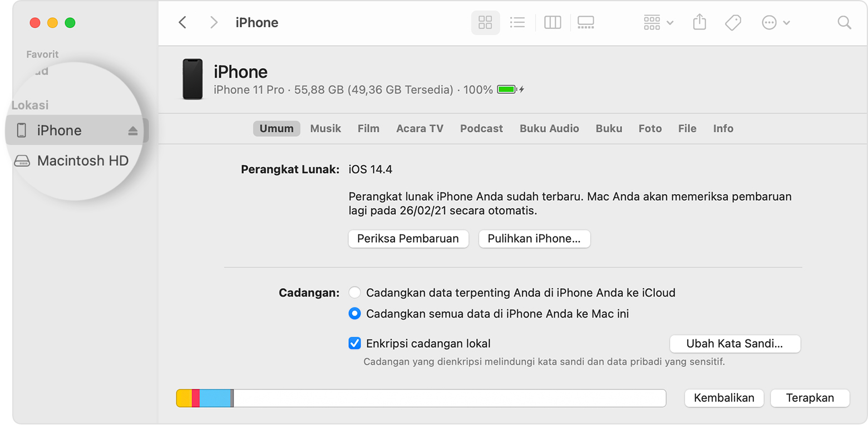Viewport: 868px width, 425px height.
Task: Go forward with the right chevron
Action: (x=214, y=23)
